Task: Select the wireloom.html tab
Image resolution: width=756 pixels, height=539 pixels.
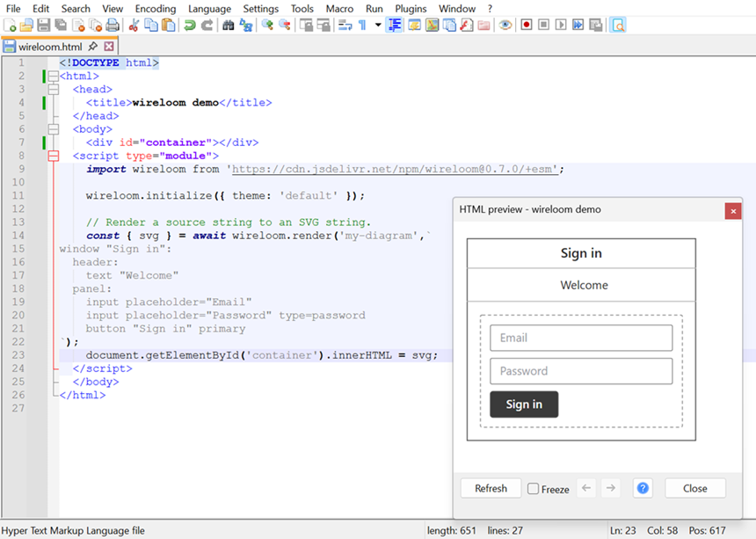Action: [x=50, y=47]
